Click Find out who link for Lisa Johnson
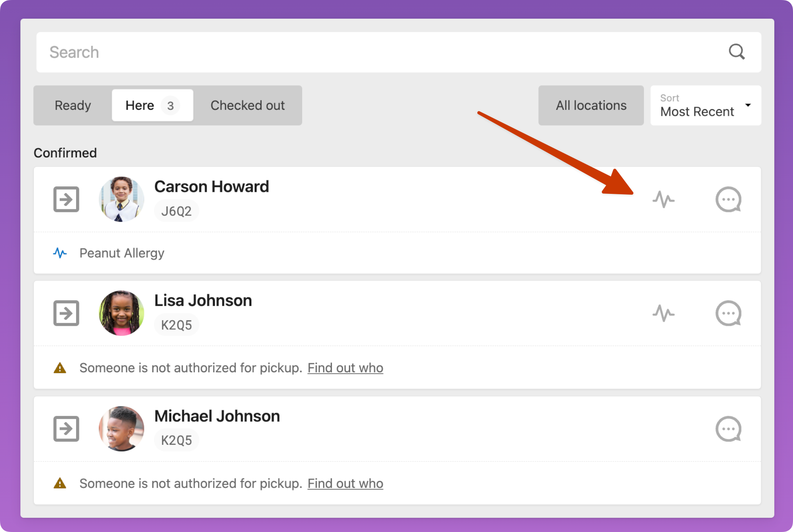 [345, 368]
